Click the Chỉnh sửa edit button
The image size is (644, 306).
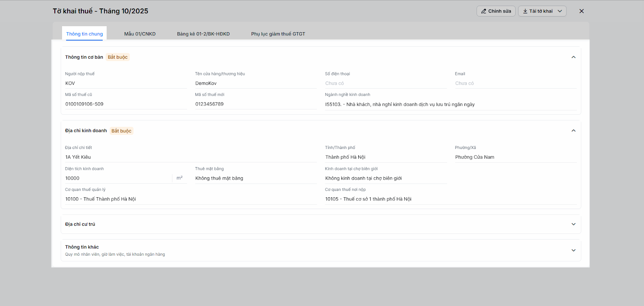coord(496,11)
